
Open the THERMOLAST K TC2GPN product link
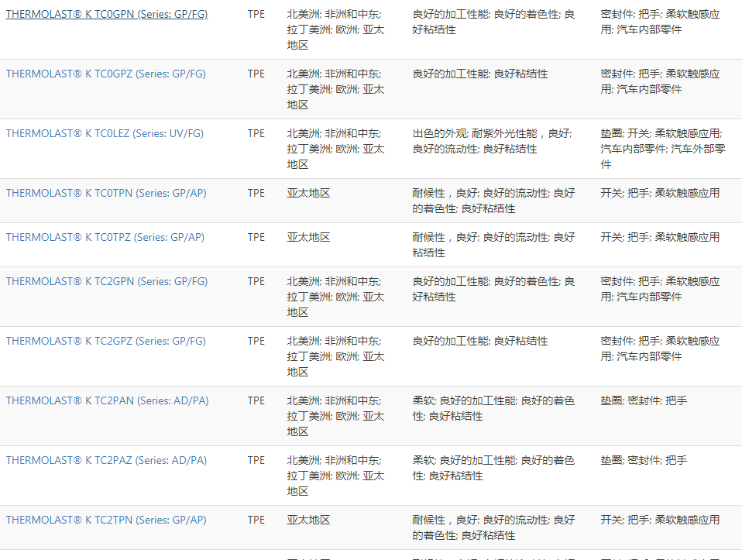pos(107,281)
